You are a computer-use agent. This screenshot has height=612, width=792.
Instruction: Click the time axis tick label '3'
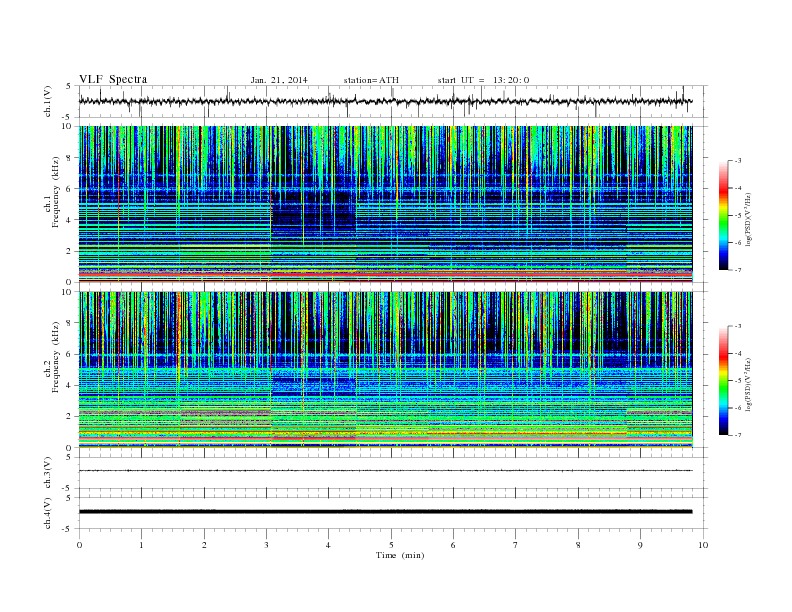(x=266, y=545)
